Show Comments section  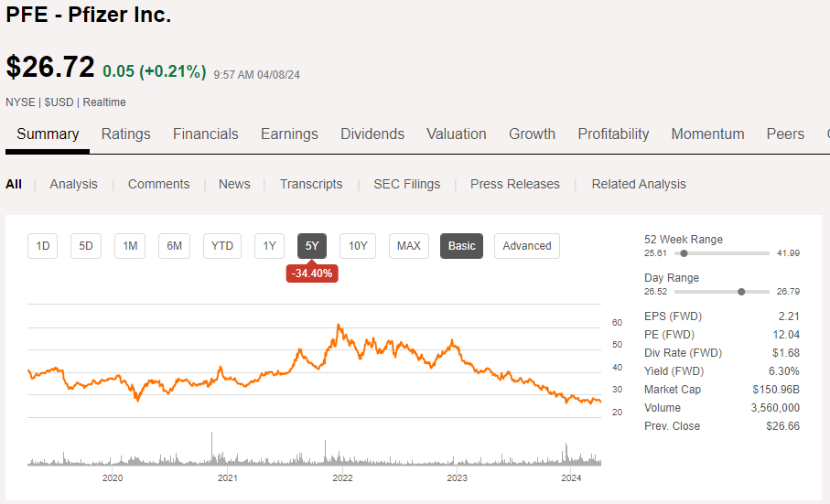pos(159,184)
